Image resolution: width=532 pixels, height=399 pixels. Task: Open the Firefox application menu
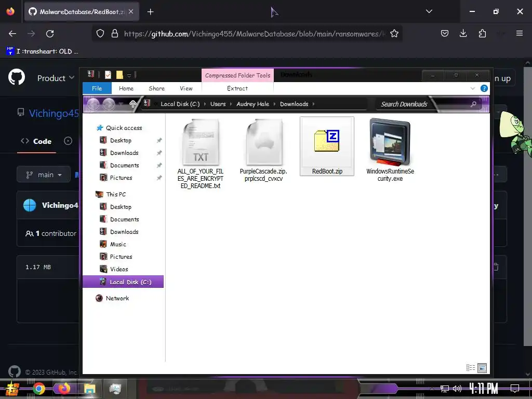click(x=520, y=33)
